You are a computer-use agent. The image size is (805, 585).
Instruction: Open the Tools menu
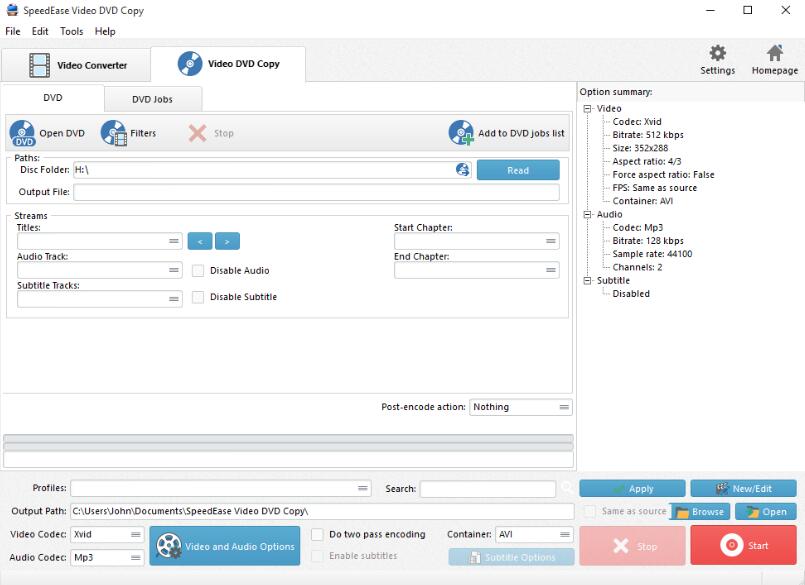click(x=70, y=31)
